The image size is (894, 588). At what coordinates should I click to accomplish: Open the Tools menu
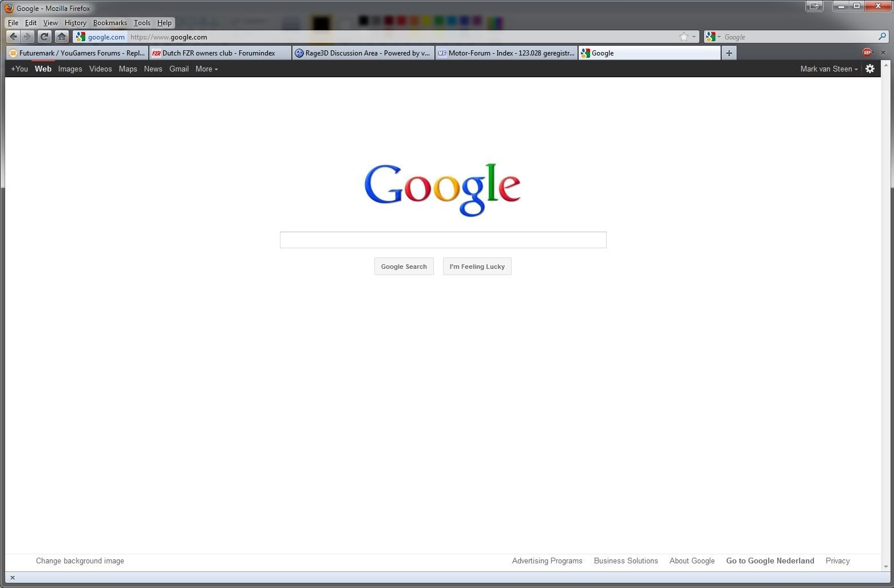tap(142, 23)
